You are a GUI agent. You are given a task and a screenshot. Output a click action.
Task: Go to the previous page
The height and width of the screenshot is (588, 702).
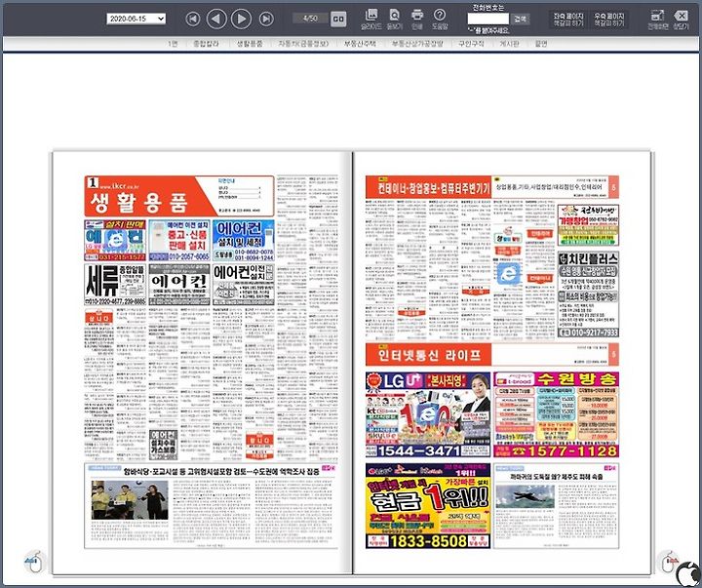[x=216, y=19]
